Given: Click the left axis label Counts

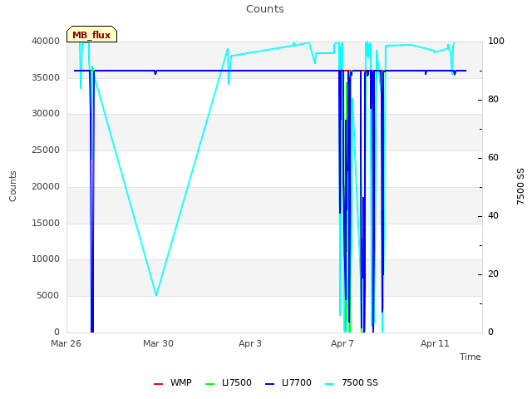Looking at the screenshot, I should pyautogui.click(x=12, y=186).
